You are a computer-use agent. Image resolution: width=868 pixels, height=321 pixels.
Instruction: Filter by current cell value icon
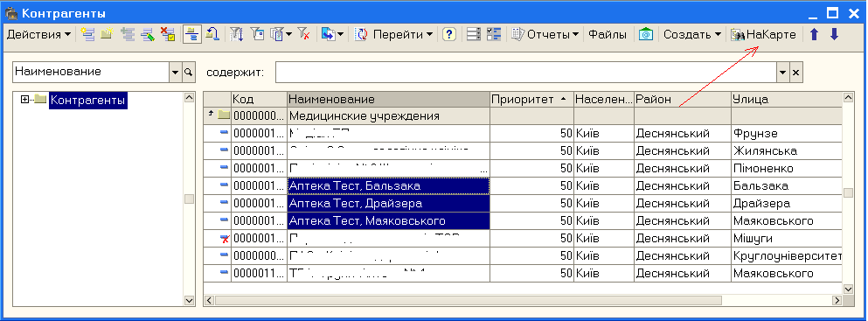(x=257, y=34)
